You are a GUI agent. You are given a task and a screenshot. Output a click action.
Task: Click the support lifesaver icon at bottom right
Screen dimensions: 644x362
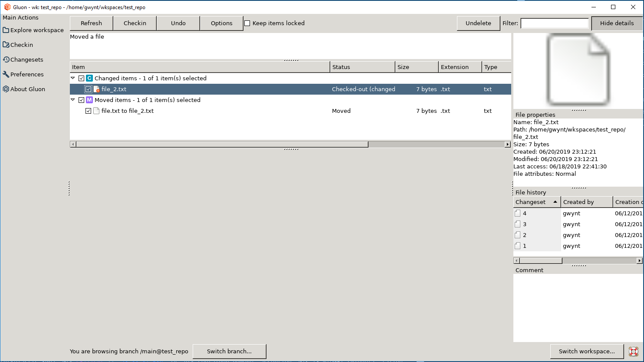click(633, 352)
